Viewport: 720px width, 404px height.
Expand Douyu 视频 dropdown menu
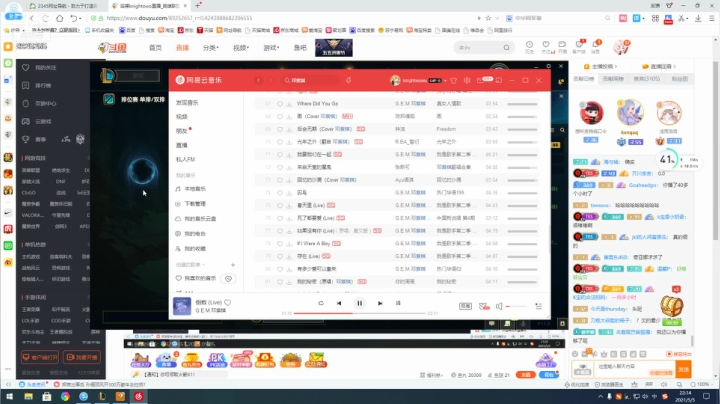[x=241, y=48]
